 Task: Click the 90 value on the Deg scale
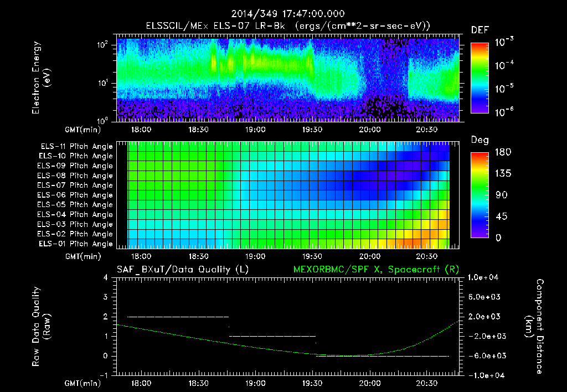coord(502,195)
